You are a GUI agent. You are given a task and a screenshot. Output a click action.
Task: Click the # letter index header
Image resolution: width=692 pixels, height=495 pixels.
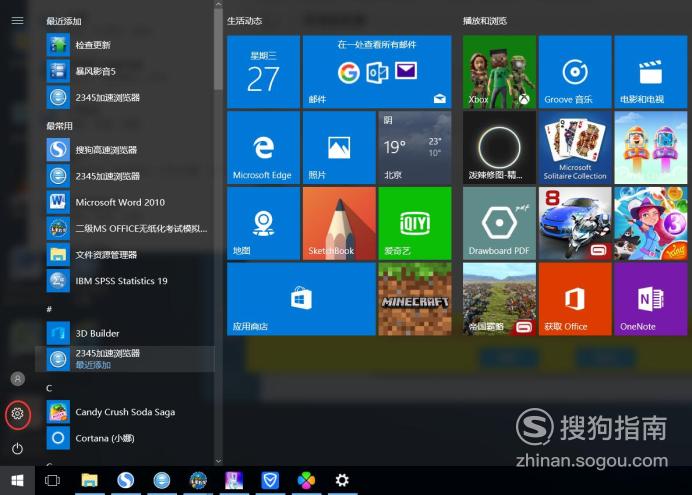pyautogui.click(x=49, y=309)
